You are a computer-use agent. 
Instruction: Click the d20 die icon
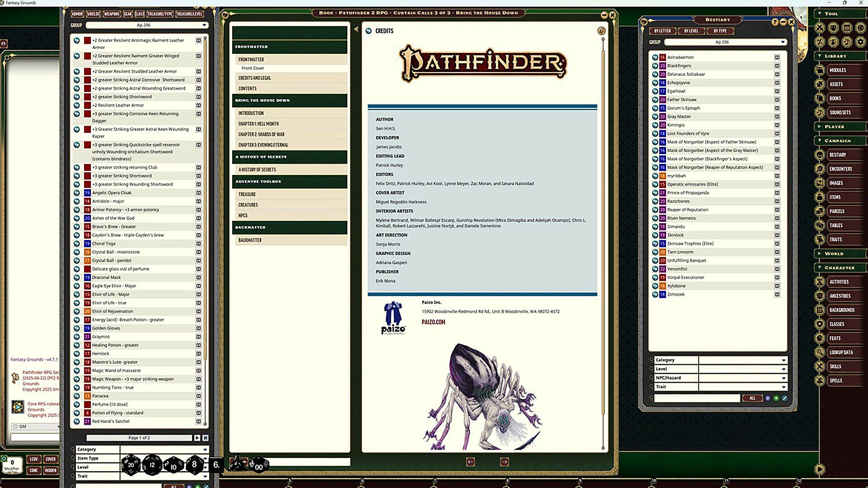[x=131, y=465]
